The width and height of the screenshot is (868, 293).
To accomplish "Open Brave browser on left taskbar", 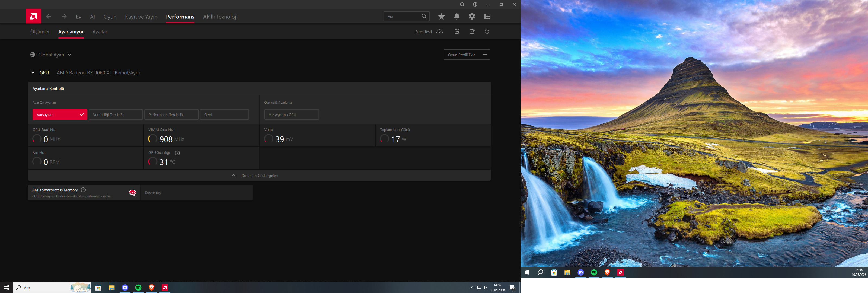I will 152,288.
